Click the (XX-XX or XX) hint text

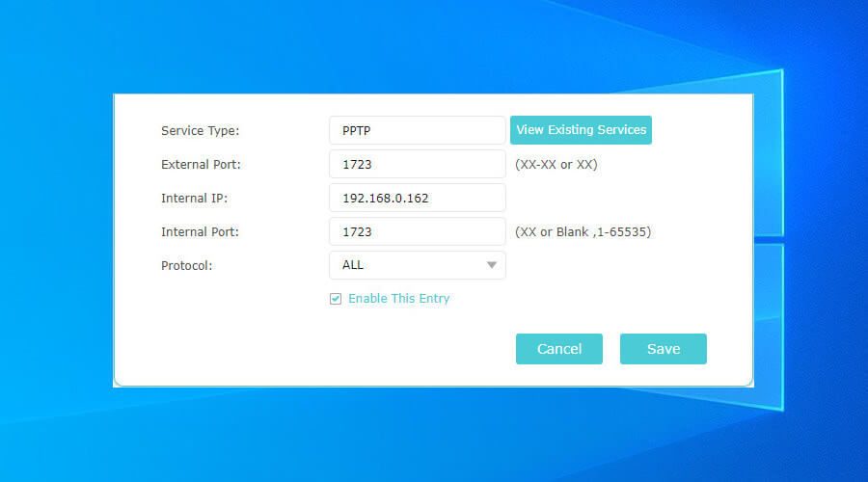click(556, 165)
